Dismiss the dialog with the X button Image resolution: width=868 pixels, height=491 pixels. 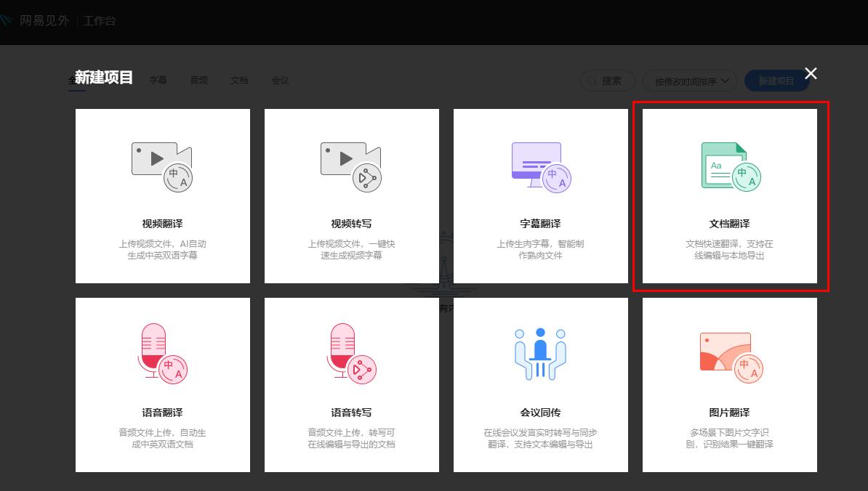click(811, 73)
